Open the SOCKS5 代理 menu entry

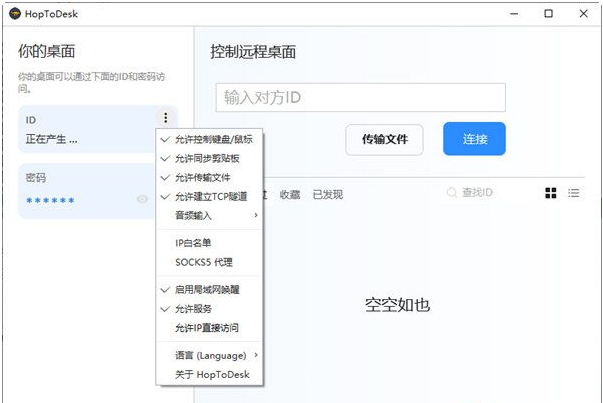point(210,262)
